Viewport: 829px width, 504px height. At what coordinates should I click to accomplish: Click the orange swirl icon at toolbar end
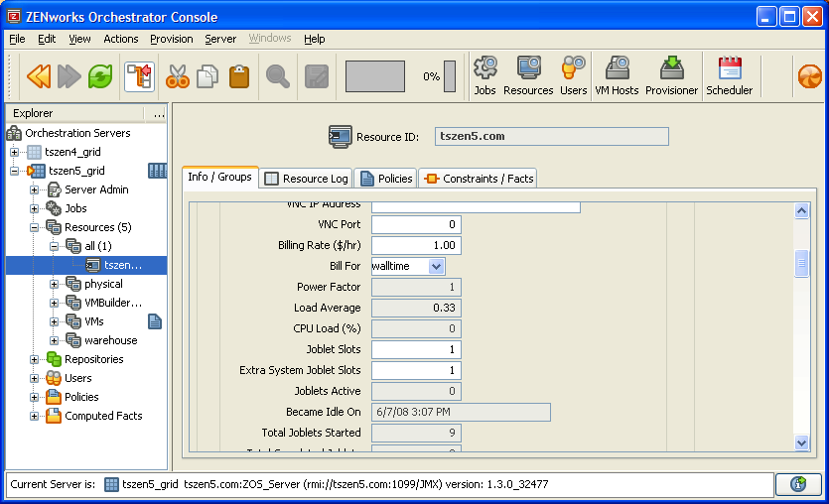point(810,76)
